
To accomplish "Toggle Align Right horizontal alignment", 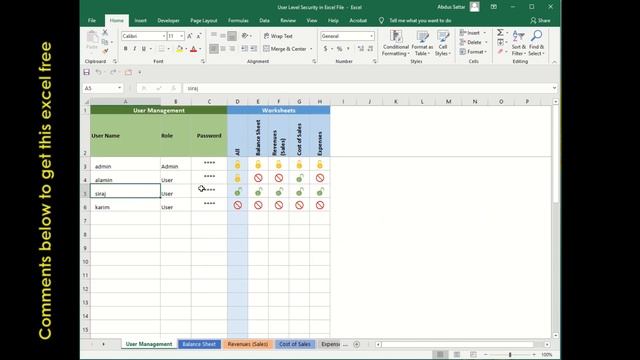I will pyautogui.click(x=232, y=49).
